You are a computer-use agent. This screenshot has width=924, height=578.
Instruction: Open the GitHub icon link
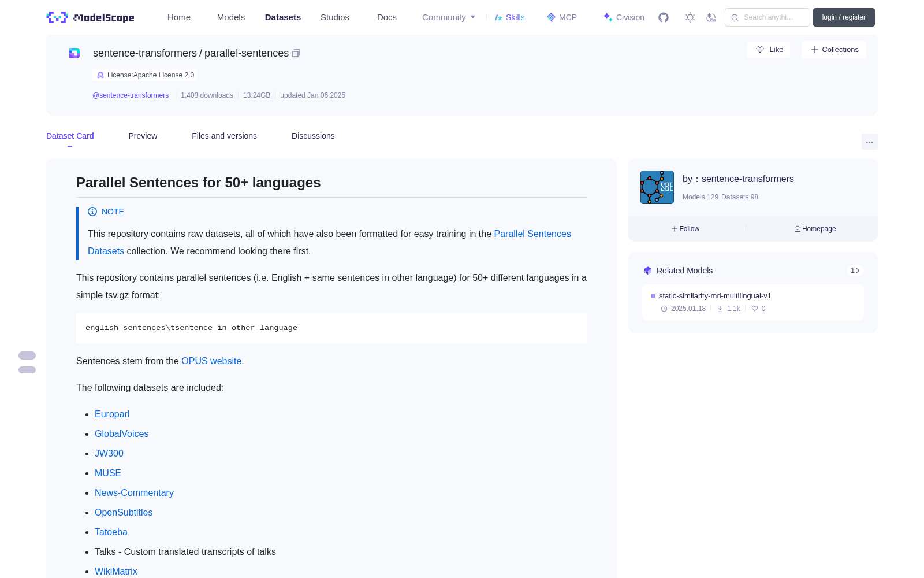click(x=664, y=17)
